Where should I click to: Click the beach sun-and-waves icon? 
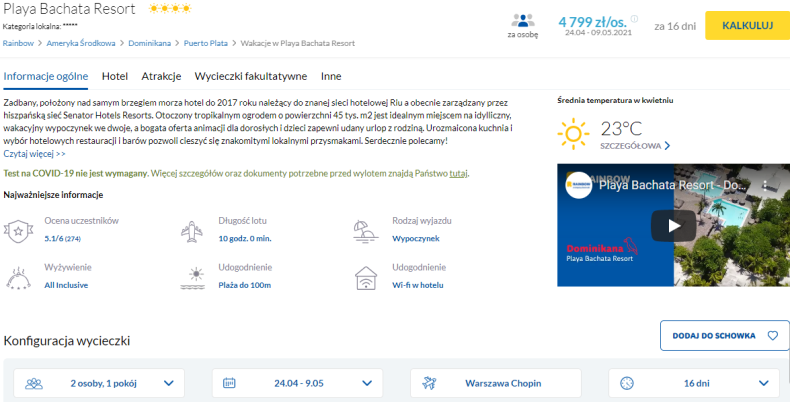193,278
